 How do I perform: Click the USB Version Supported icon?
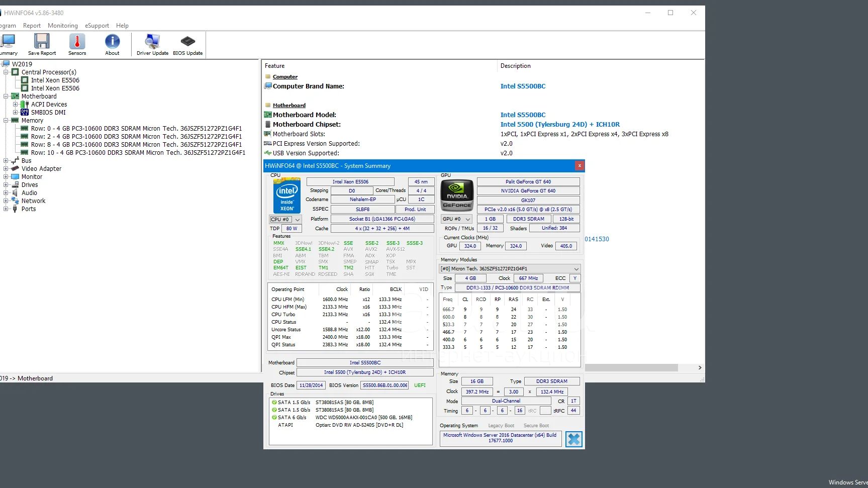268,153
